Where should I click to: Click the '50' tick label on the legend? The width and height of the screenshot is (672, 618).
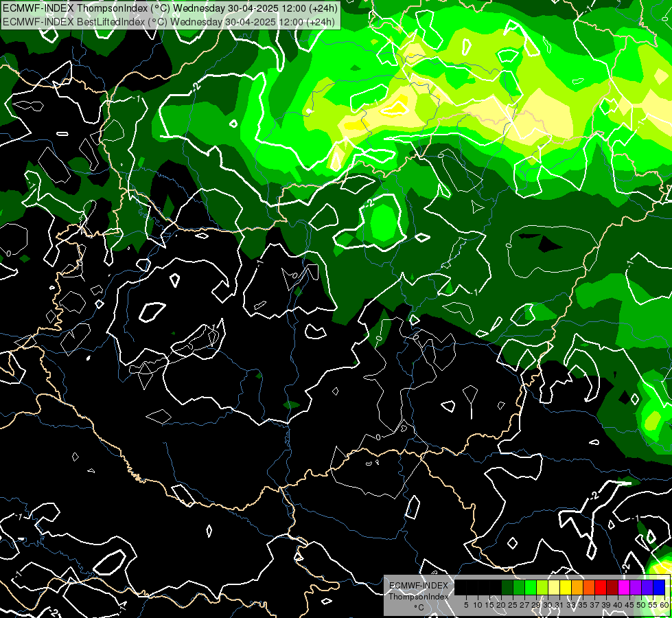pyautogui.click(x=641, y=605)
